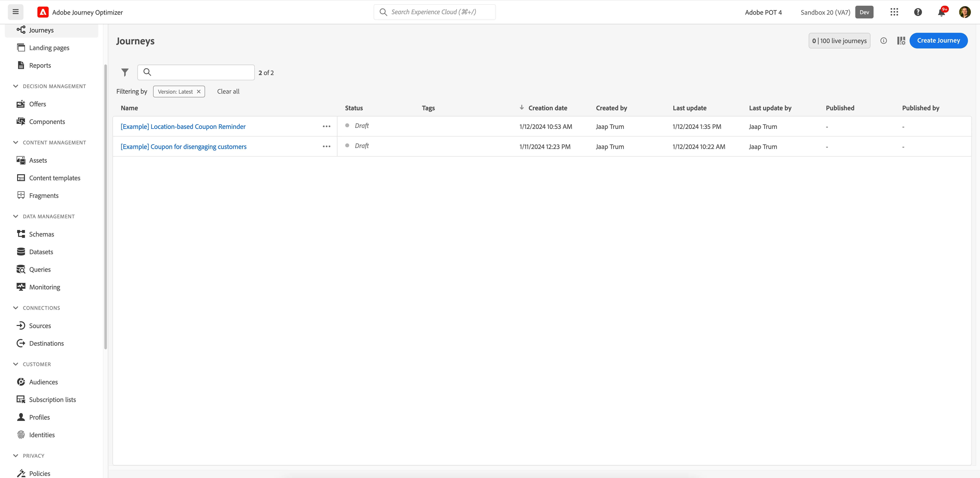This screenshot has height=478, width=980.
Task: Open Subscription lists in sidebar
Action: coord(52,400)
